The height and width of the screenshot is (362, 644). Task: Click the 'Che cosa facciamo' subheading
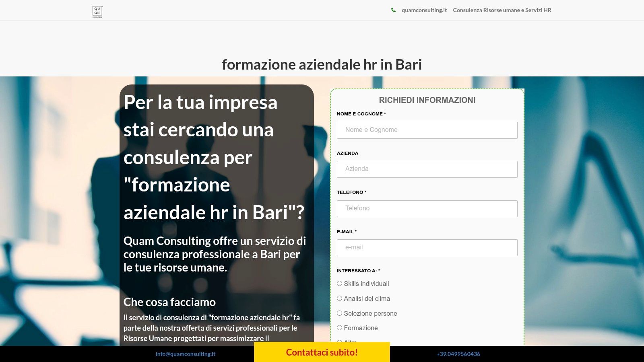tap(169, 302)
